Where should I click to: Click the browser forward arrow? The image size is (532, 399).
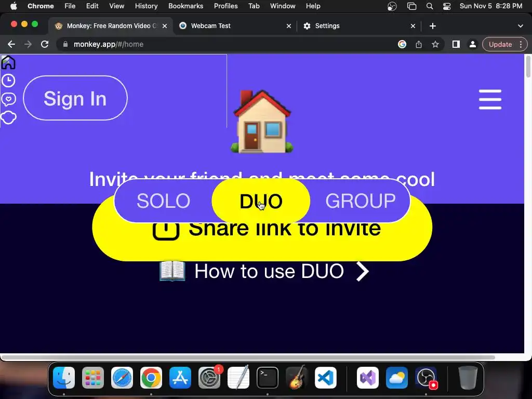[x=28, y=44]
